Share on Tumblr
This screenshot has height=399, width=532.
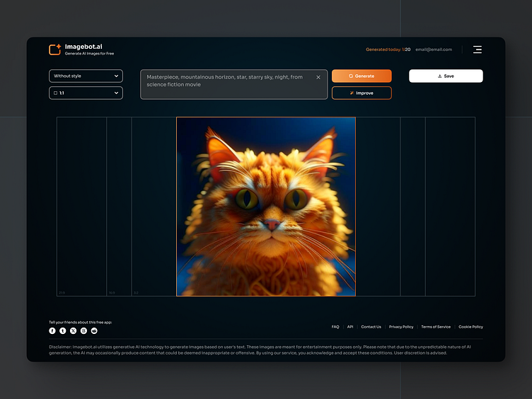(63, 330)
